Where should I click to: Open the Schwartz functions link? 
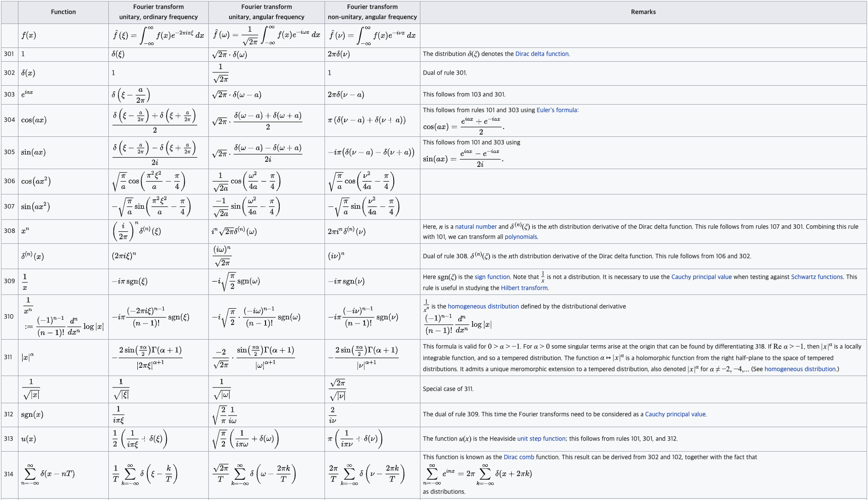[x=817, y=277]
